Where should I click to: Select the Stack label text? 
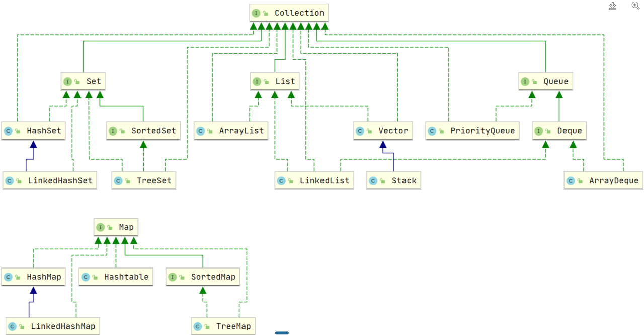(405, 181)
